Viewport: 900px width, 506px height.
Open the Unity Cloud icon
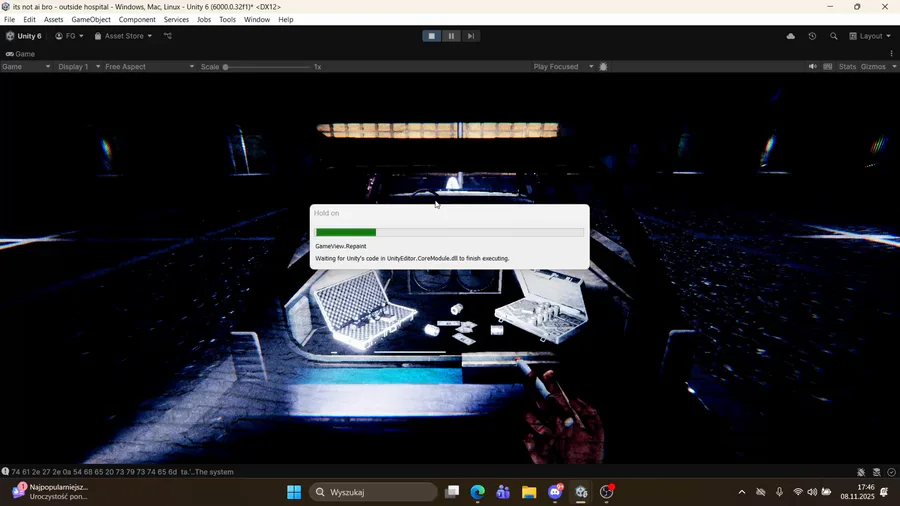pyautogui.click(x=791, y=36)
